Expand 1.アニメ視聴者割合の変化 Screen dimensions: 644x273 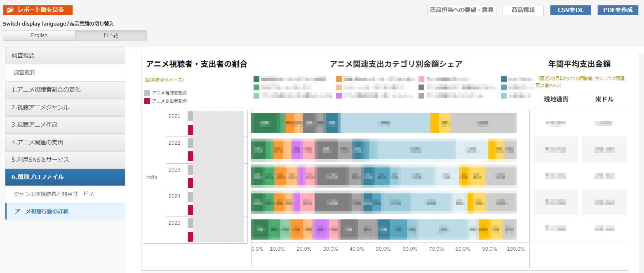tap(65, 90)
